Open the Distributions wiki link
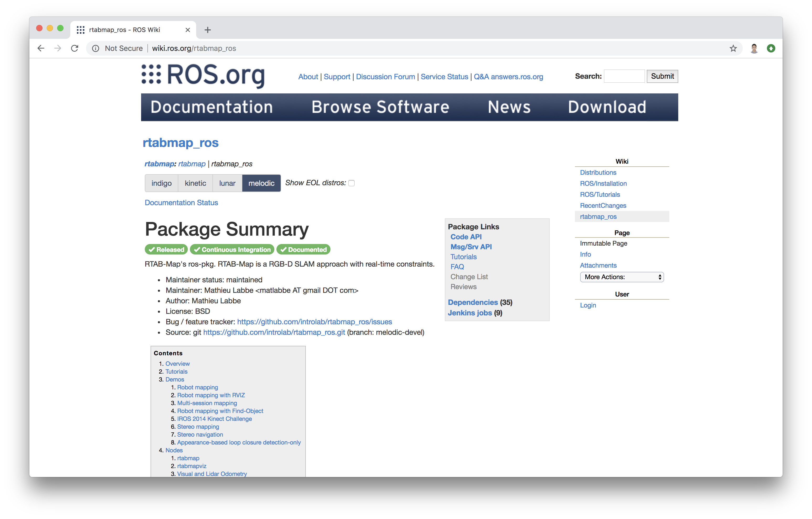This screenshot has height=519, width=812. (x=598, y=172)
